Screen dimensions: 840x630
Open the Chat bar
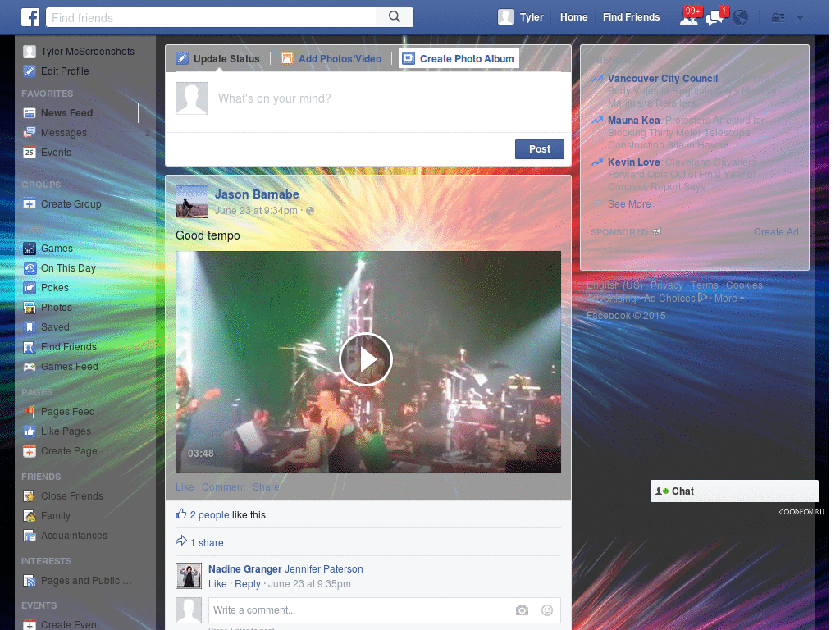click(734, 491)
